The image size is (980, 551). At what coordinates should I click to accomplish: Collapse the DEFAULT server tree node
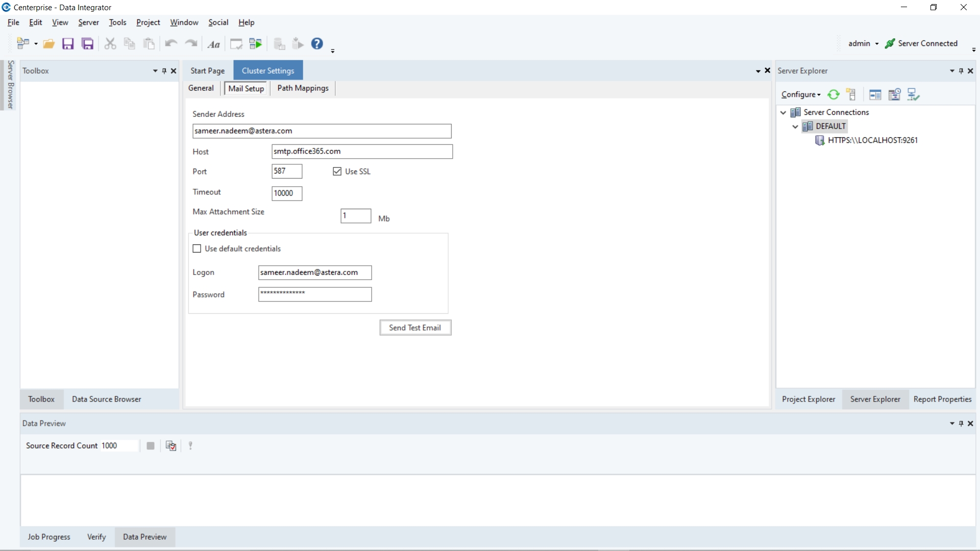point(795,127)
